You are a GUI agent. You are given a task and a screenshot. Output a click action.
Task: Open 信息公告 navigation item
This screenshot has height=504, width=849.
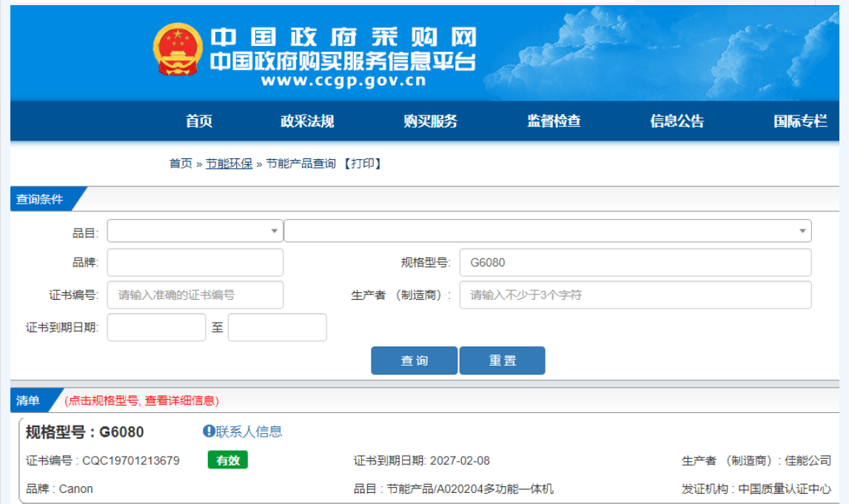coord(677,121)
